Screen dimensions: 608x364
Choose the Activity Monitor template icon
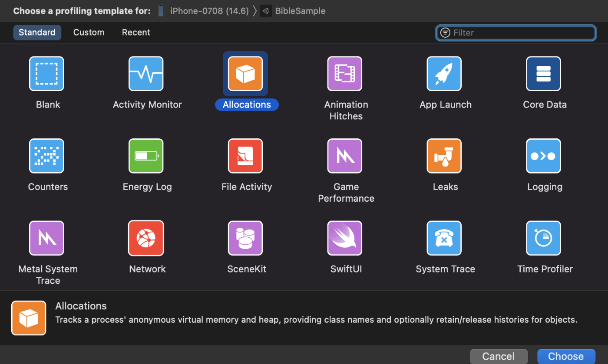click(146, 74)
